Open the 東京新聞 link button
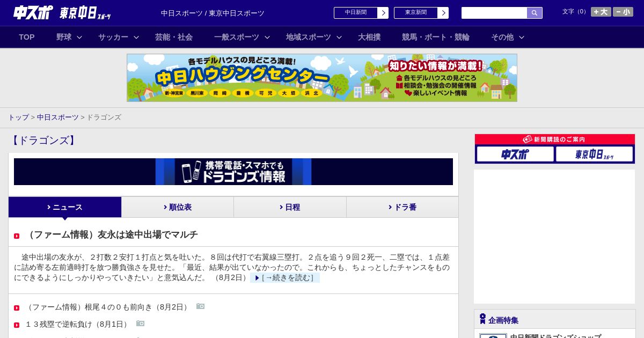Image resolution: width=644 pixels, height=338 pixels. click(421, 13)
